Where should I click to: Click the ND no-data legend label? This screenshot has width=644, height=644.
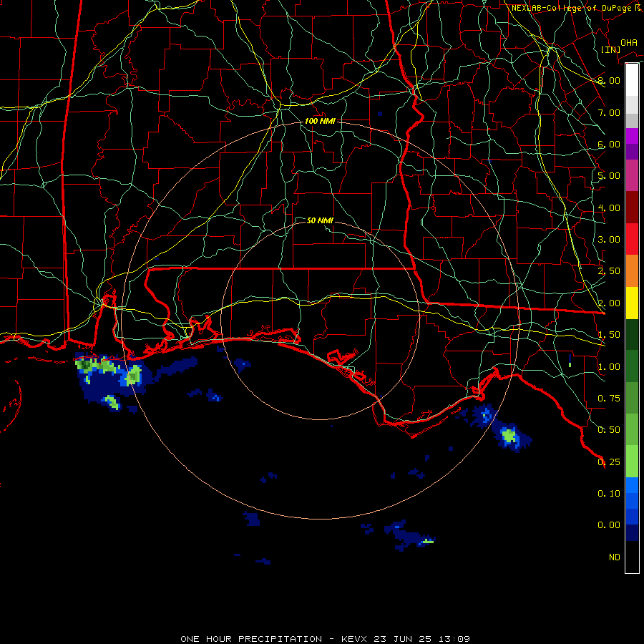click(x=615, y=557)
